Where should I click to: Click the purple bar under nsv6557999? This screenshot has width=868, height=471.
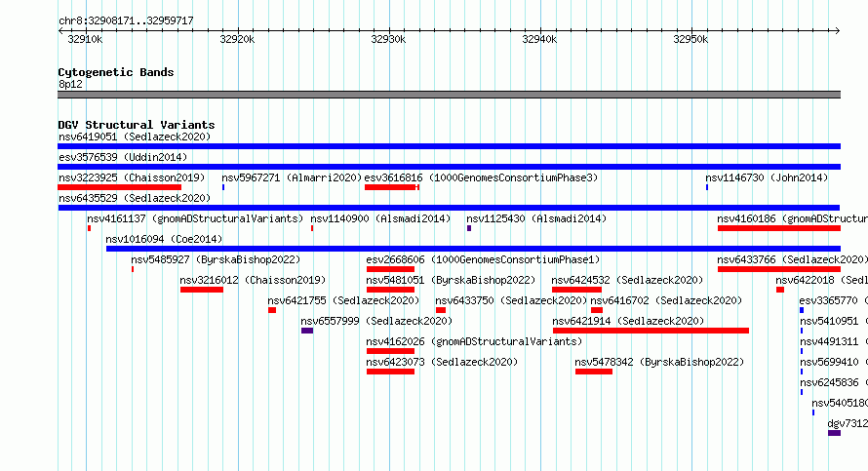click(307, 331)
